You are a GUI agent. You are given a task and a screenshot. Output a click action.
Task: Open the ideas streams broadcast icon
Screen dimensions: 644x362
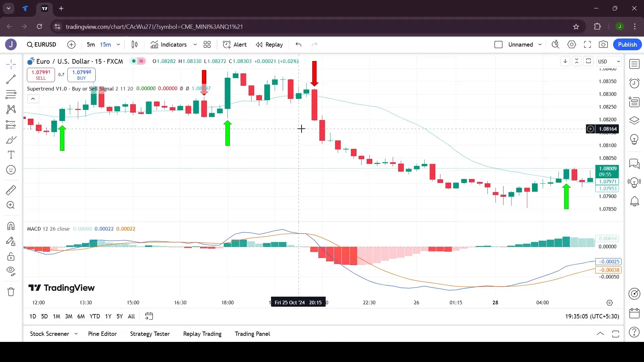[634, 182]
